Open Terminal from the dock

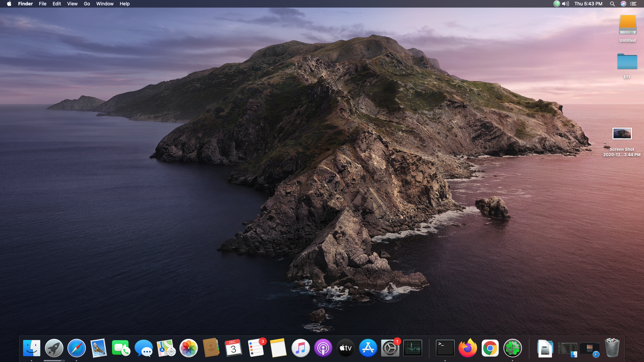[x=445, y=348]
